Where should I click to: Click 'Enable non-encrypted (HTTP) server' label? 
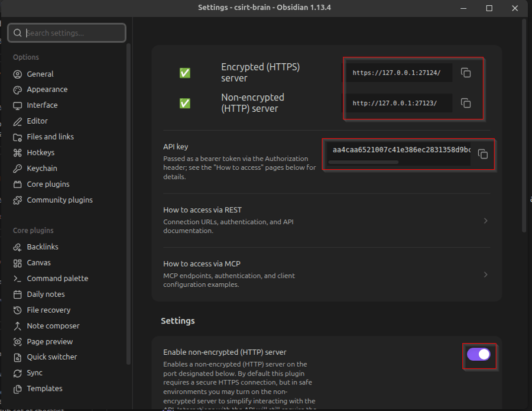coord(225,352)
